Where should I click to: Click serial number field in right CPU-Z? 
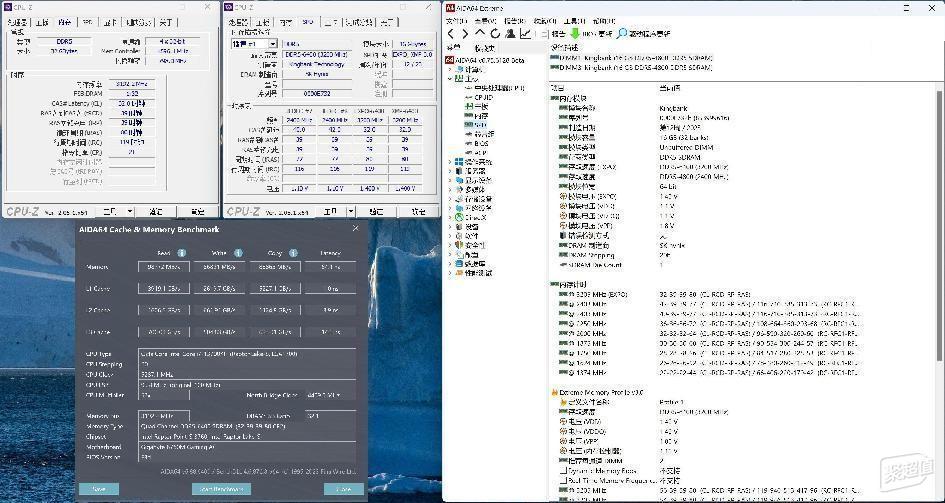tap(317, 94)
